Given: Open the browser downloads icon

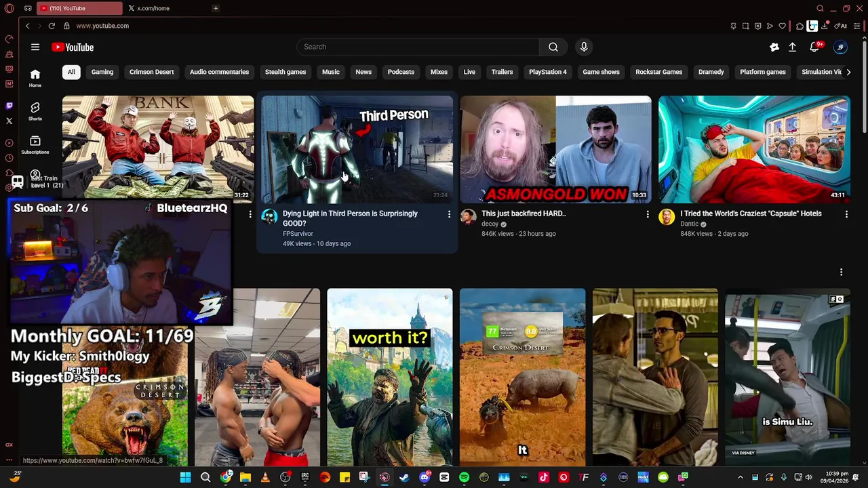Looking at the screenshot, I should click(825, 26).
